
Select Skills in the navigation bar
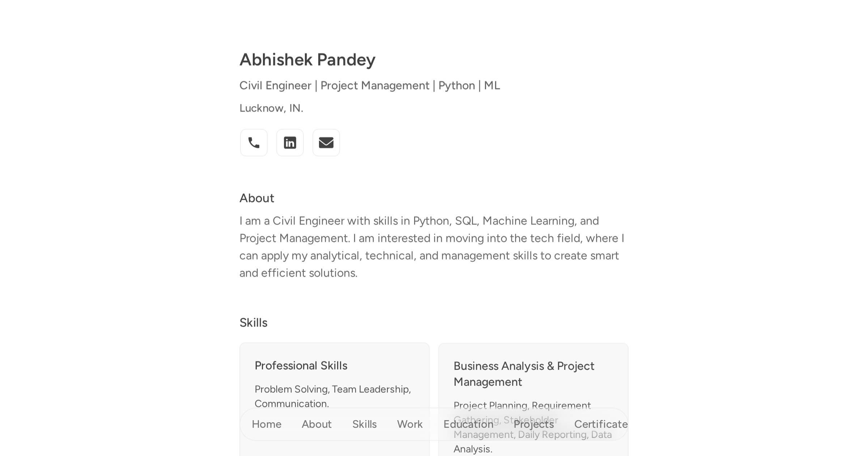364,424
